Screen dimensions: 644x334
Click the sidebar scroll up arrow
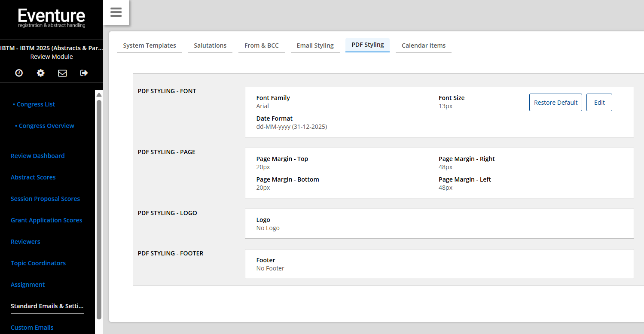[99, 95]
